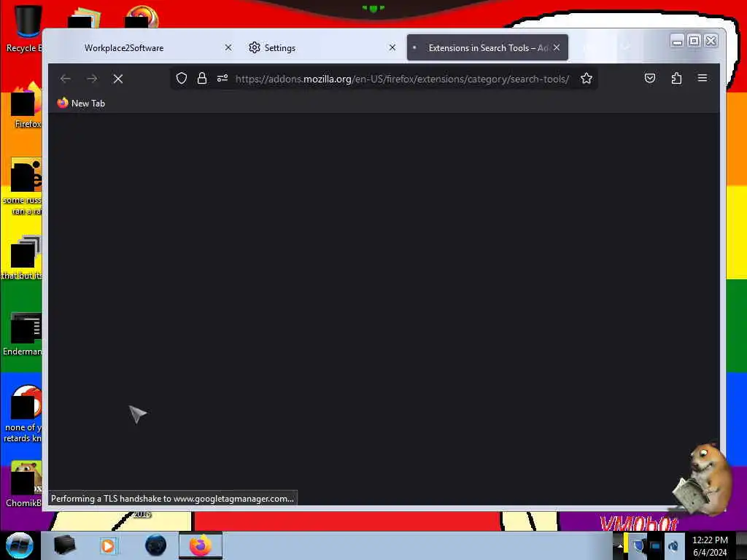
Task: Show site security padlock info
Action: click(x=202, y=79)
